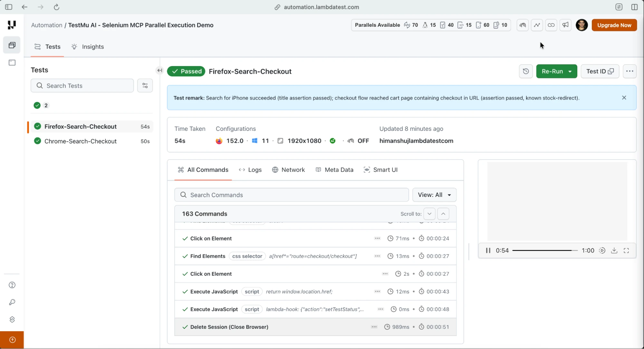Open the Network tab
The width and height of the screenshot is (644, 349).
coord(288,170)
